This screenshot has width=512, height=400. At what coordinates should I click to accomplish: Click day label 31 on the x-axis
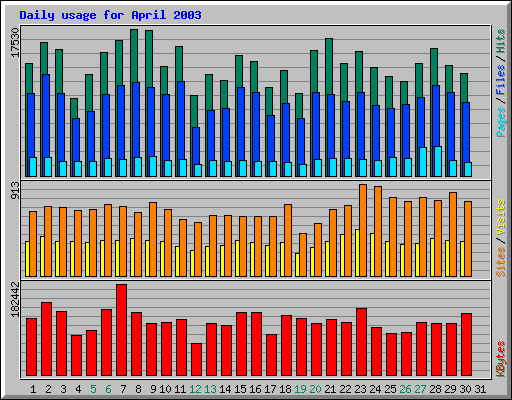(480, 389)
